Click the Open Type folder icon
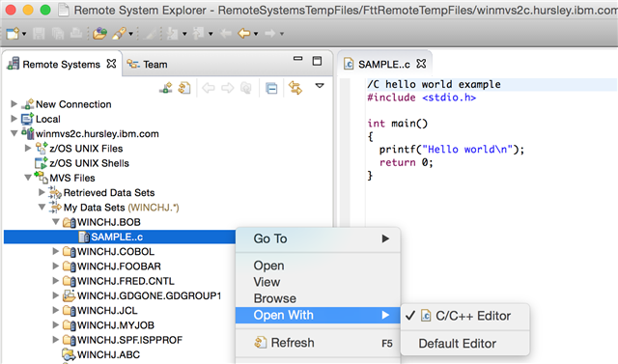The height and width of the screenshot is (364, 618). point(99,34)
